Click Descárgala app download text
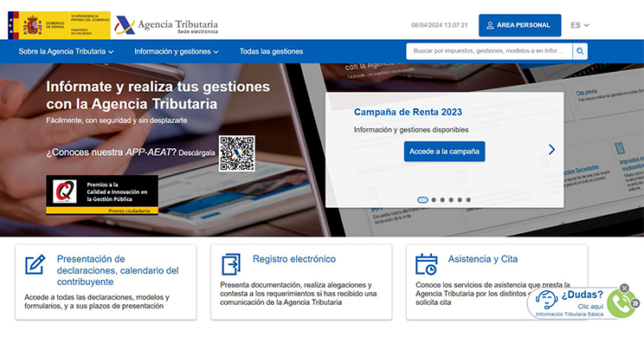Image resolution: width=644 pixels, height=363 pixels. (196, 153)
